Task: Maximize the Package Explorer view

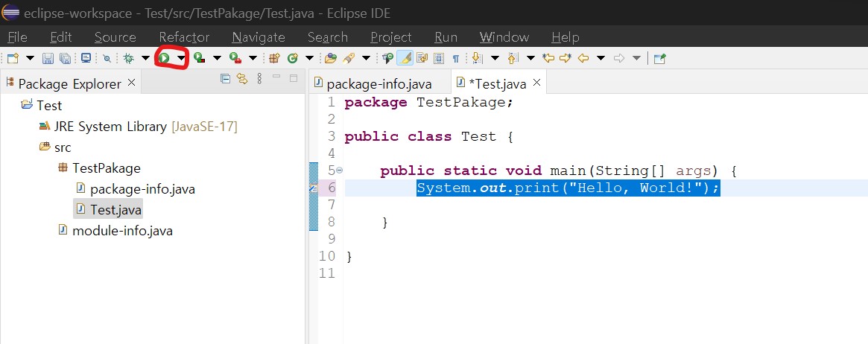Action: (x=294, y=78)
